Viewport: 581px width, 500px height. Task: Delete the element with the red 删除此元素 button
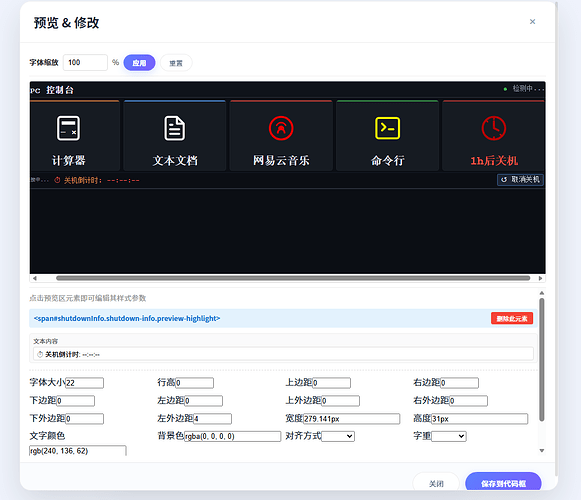[512, 318]
